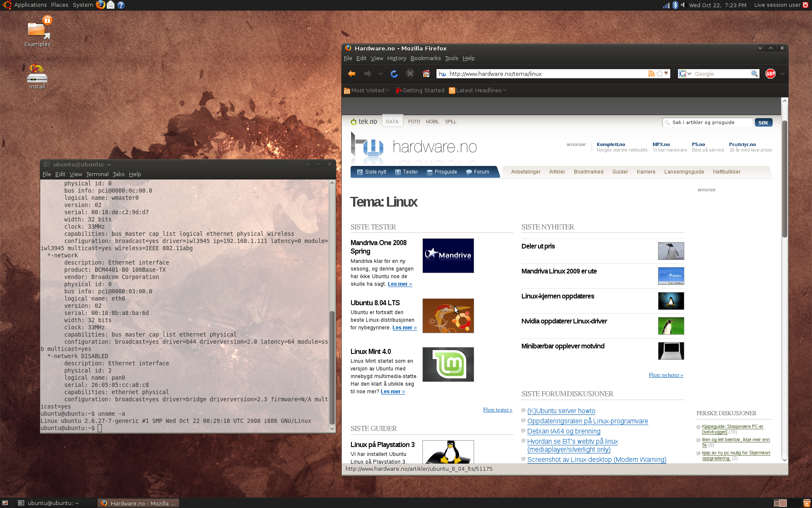The image size is (812, 508).
Task: Click the Mandriva logo thumbnail
Action: coord(448,256)
